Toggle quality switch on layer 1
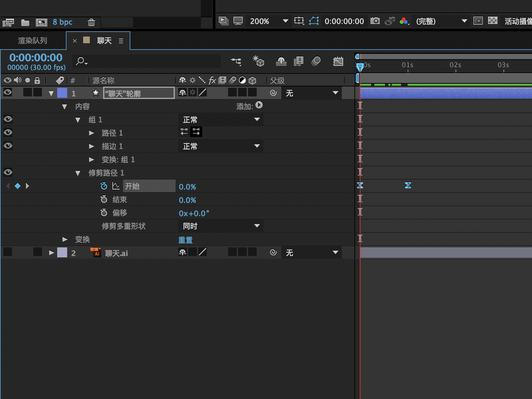 click(x=202, y=92)
